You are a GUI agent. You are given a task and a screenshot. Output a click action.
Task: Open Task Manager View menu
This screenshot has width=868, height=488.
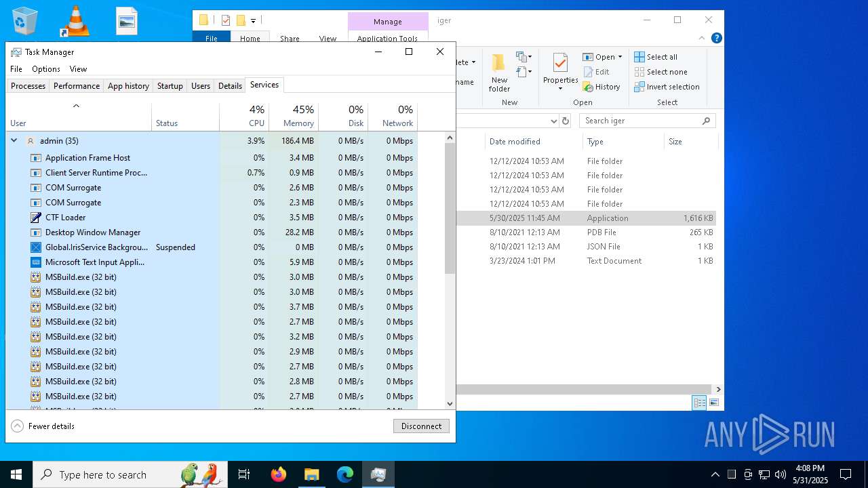point(78,69)
